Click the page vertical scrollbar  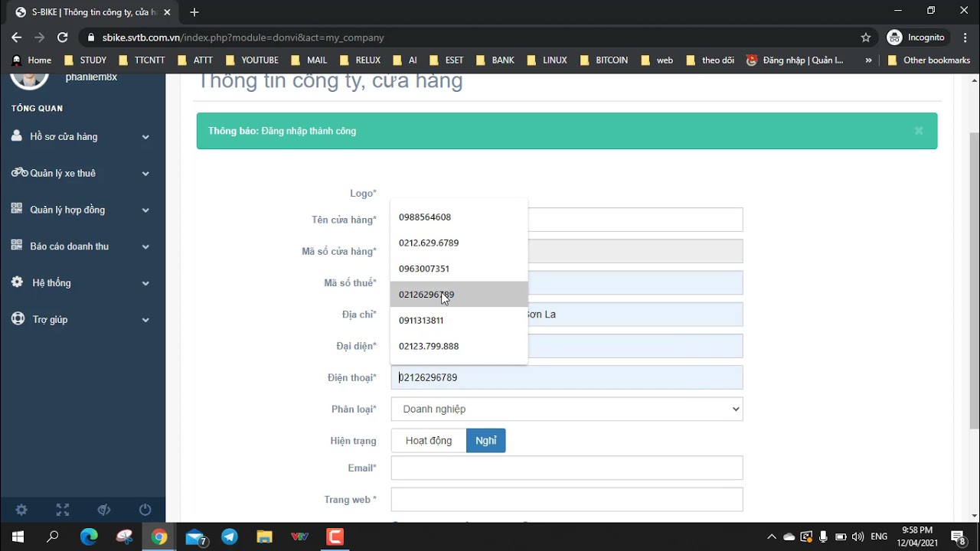974,279
